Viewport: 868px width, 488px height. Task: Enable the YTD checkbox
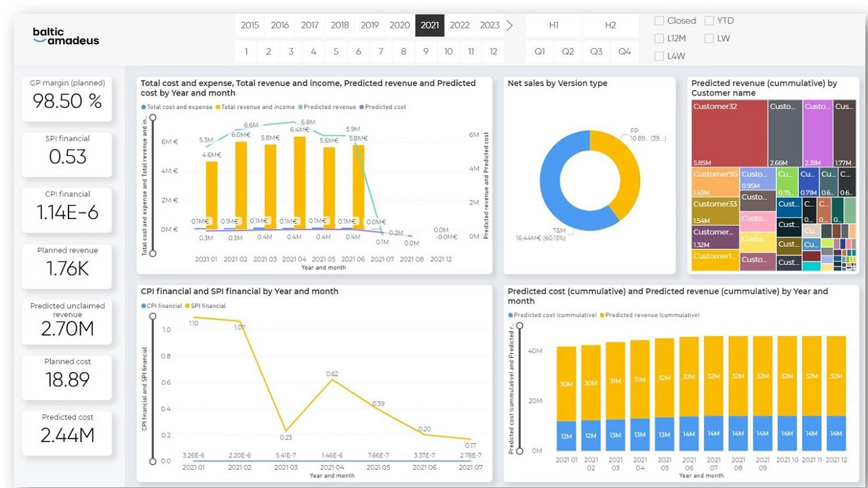709,21
